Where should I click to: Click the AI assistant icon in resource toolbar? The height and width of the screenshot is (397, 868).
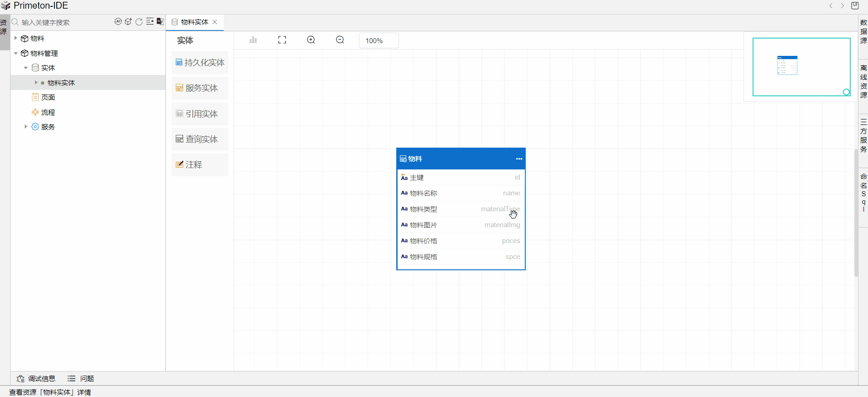point(118,22)
